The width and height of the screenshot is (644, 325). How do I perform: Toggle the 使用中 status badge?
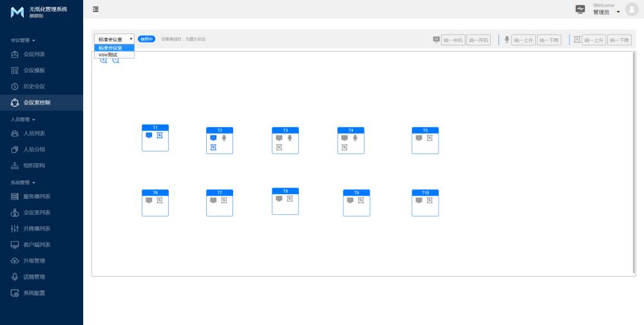click(147, 39)
